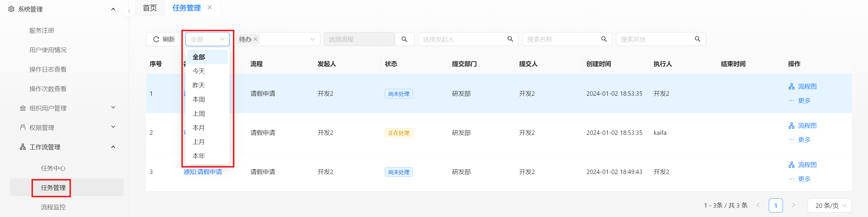Switch to the 任务管理 tab
The height and width of the screenshot is (217, 868).
186,8
